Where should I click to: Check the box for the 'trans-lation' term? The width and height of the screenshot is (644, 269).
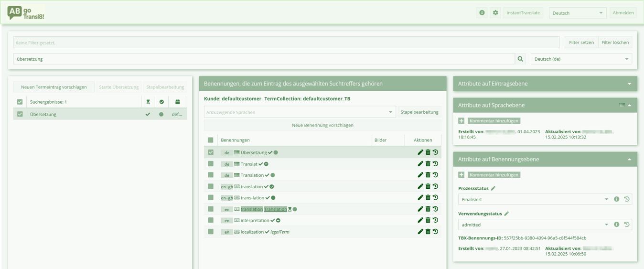click(x=211, y=198)
